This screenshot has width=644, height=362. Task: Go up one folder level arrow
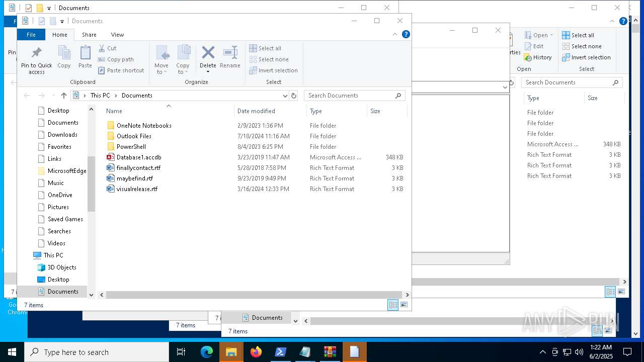tap(64, 96)
